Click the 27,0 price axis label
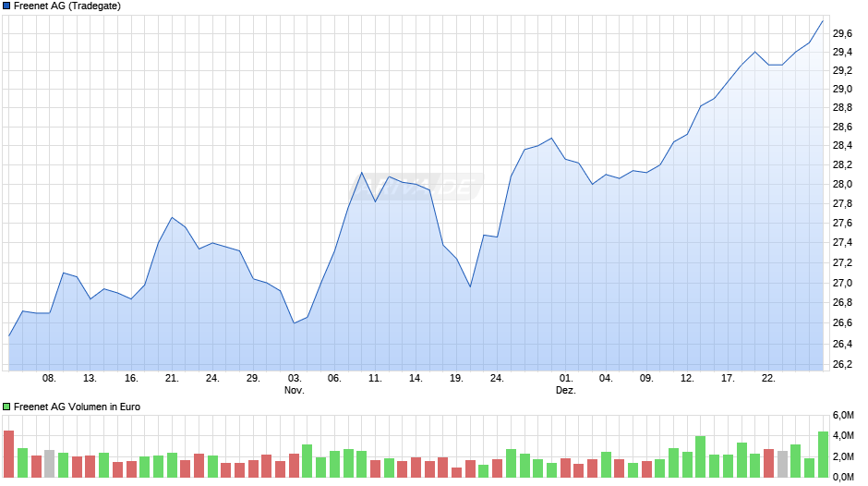868x486 pixels. pyautogui.click(x=842, y=283)
